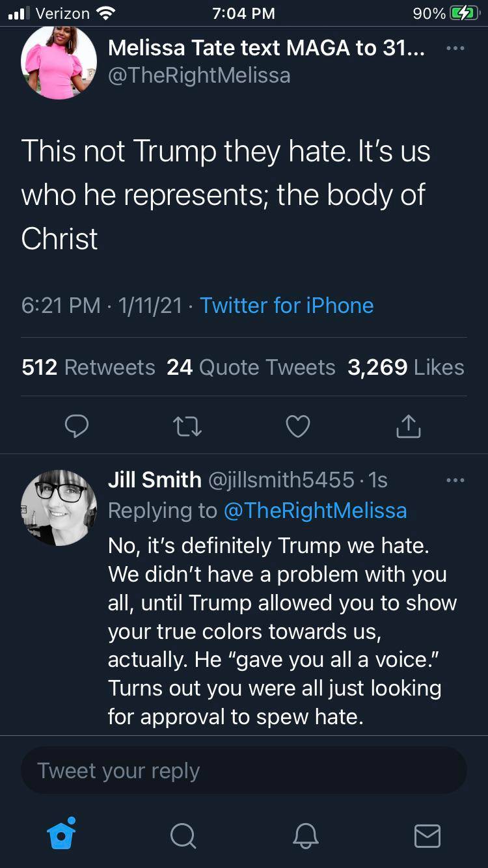Open more options on Jill Smith's reply
This screenshot has height=868, width=488.
tap(455, 481)
